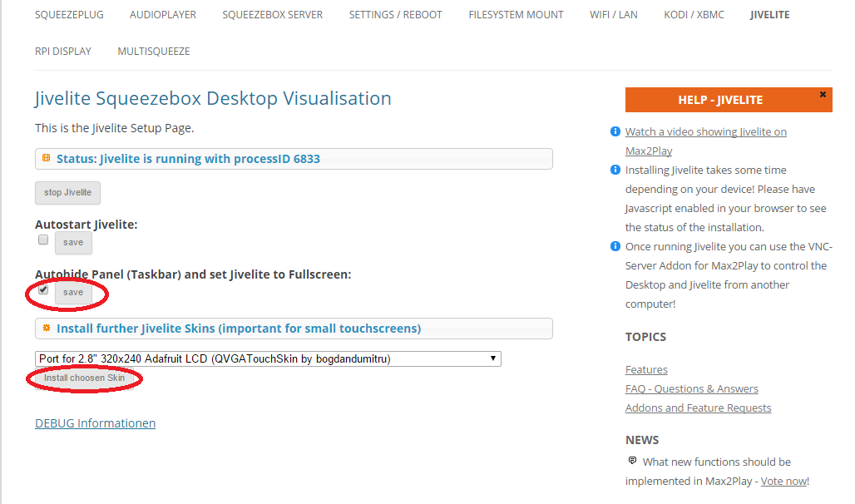855x504 pixels.
Task: Switch to KODI / XBMC tab
Action: (694, 15)
